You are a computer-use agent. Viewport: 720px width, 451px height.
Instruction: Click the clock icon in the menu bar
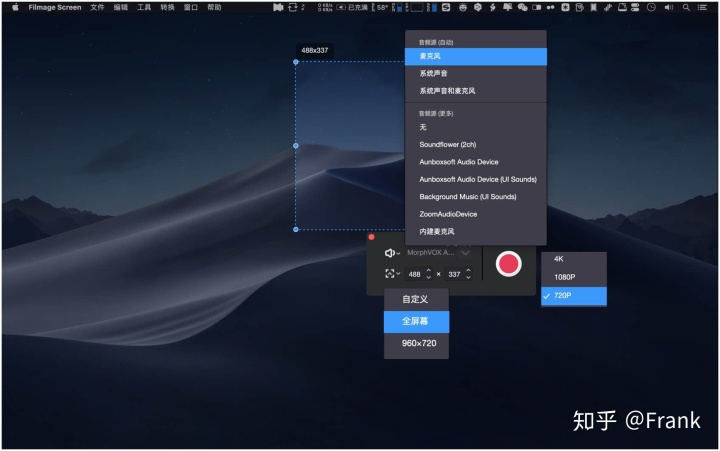point(651,7)
